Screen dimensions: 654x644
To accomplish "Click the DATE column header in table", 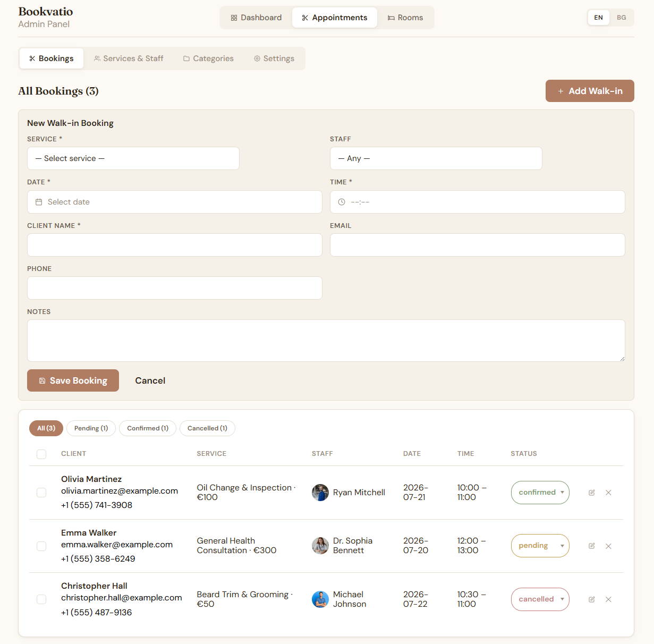I will (412, 454).
